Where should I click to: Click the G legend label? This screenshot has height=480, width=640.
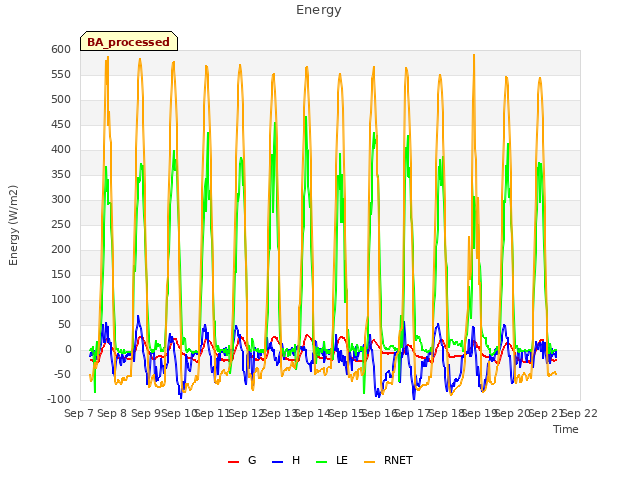pyautogui.click(x=252, y=460)
